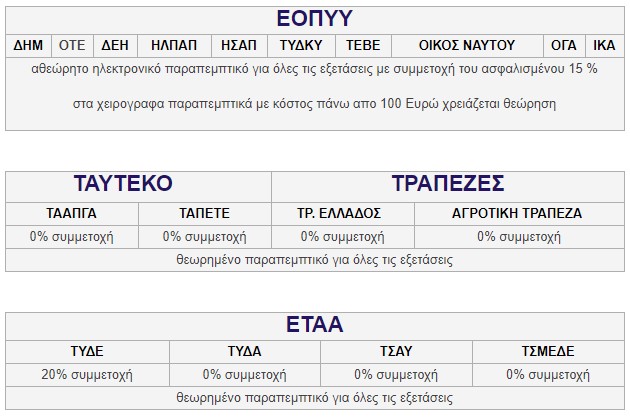Click the ΙΚΑ cell
This screenshot has height=417, width=630.
point(604,45)
